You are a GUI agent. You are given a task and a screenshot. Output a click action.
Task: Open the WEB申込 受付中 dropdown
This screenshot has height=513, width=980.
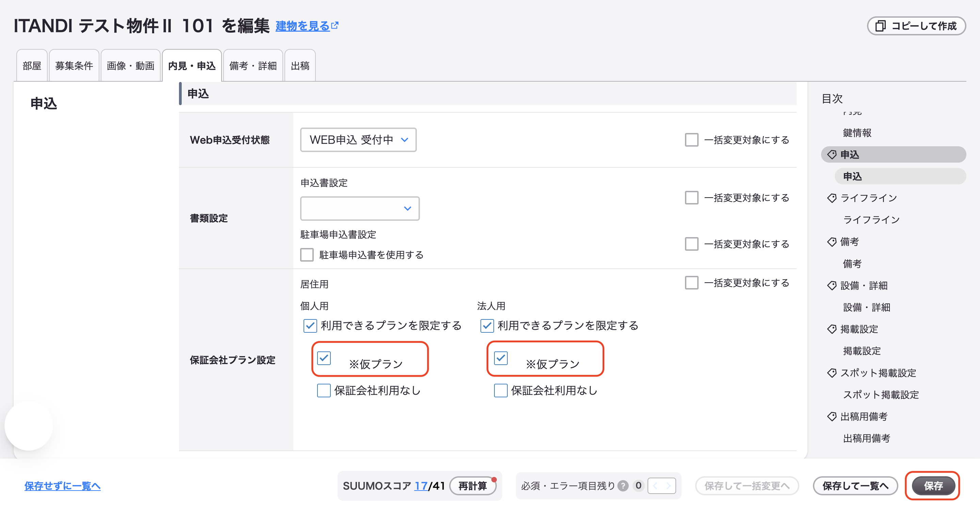(358, 140)
